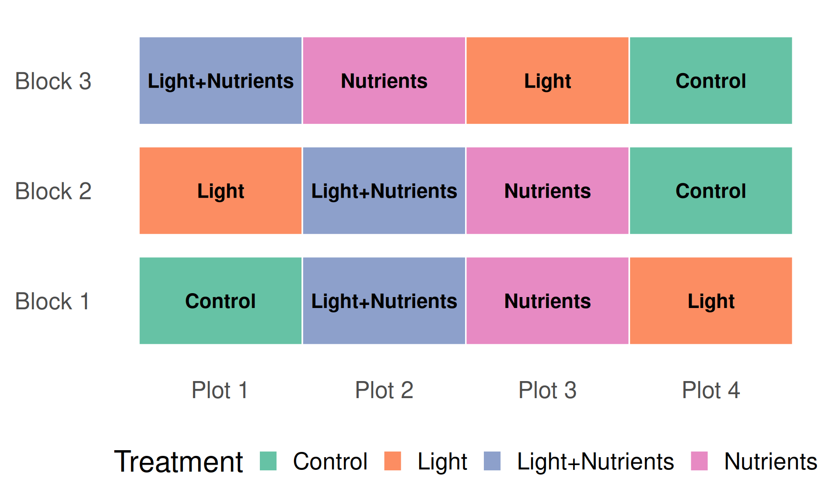Select the Control tile in Block 1

click(220, 301)
